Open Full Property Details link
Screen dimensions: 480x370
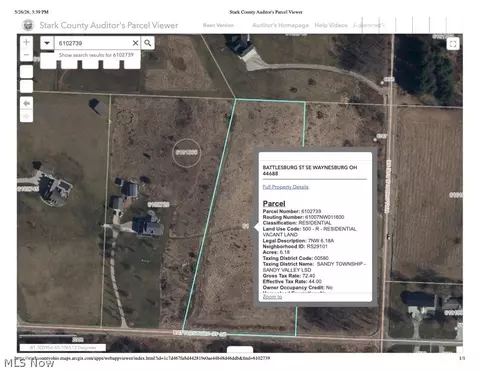(286, 187)
